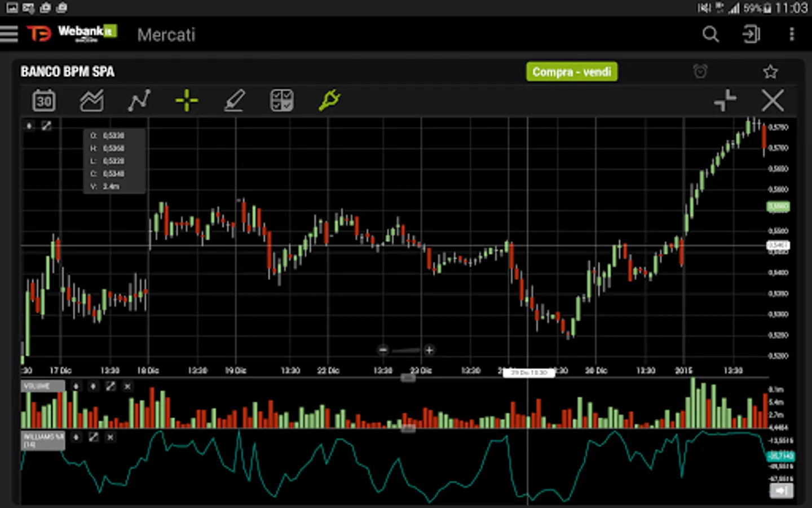Open the checklist settings icon

coord(282,100)
